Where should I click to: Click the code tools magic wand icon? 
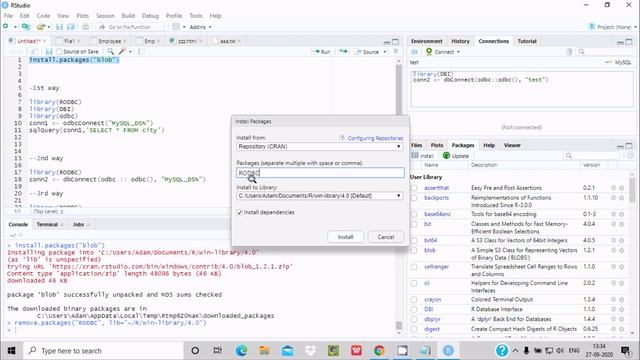tap(122, 51)
